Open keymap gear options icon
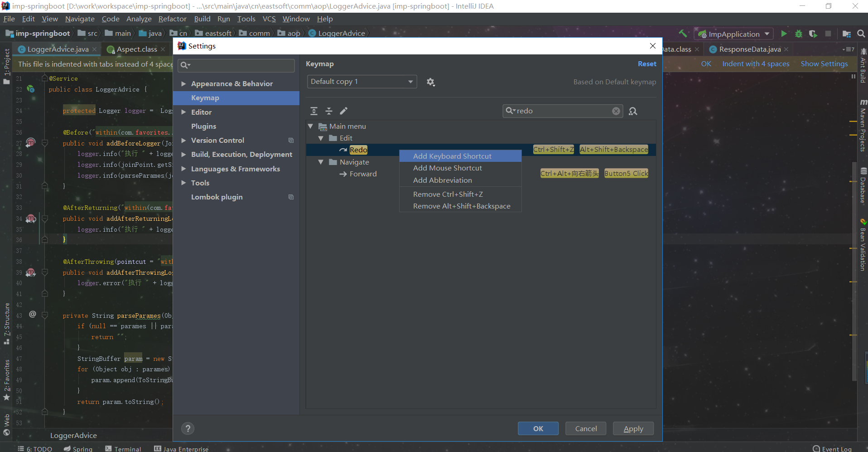This screenshot has width=868, height=452. 430,82
